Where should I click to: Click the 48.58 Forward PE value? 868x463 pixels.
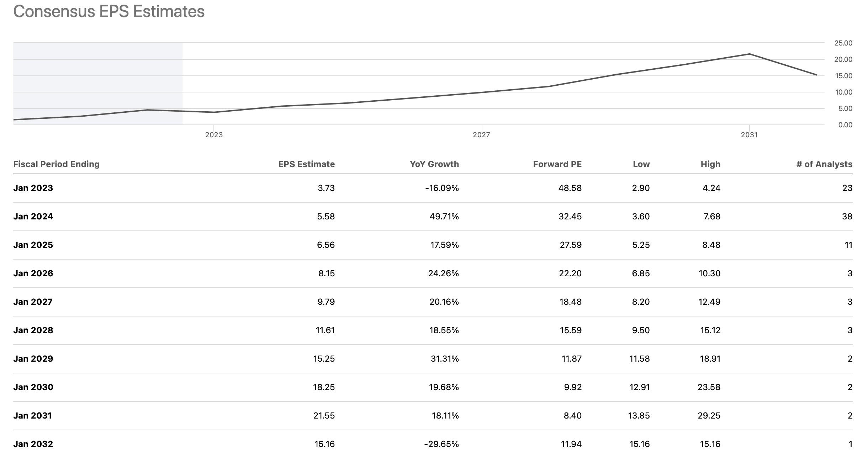point(570,188)
